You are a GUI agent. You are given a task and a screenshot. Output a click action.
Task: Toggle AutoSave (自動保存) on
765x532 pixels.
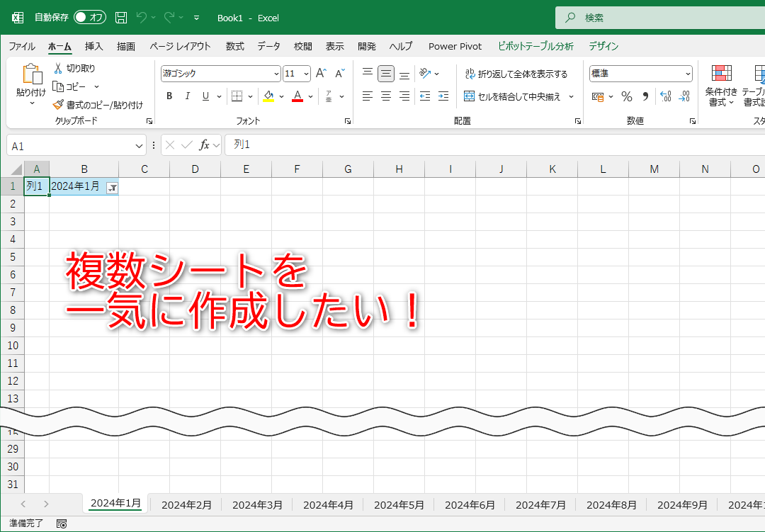coord(89,17)
